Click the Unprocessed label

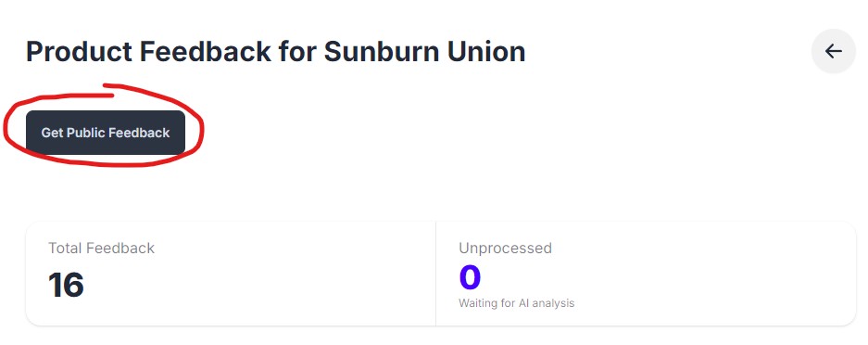pyautogui.click(x=506, y=249)
